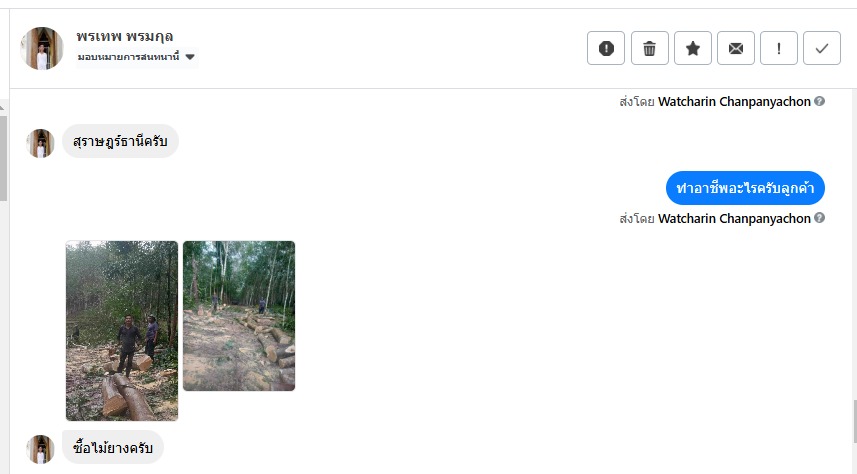The height and width of the screenshot is (474, 857).
Task: Open พรเทพ พรมกุล profile picture in header
Action: [42, 48]
